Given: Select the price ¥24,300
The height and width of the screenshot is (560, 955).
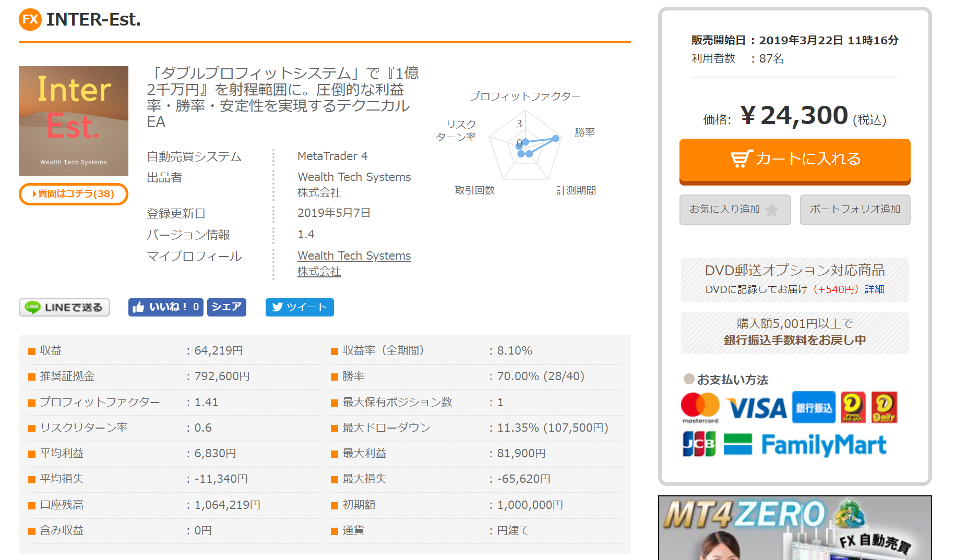Looking at the screenshot, I should click(x=794, y=115).
